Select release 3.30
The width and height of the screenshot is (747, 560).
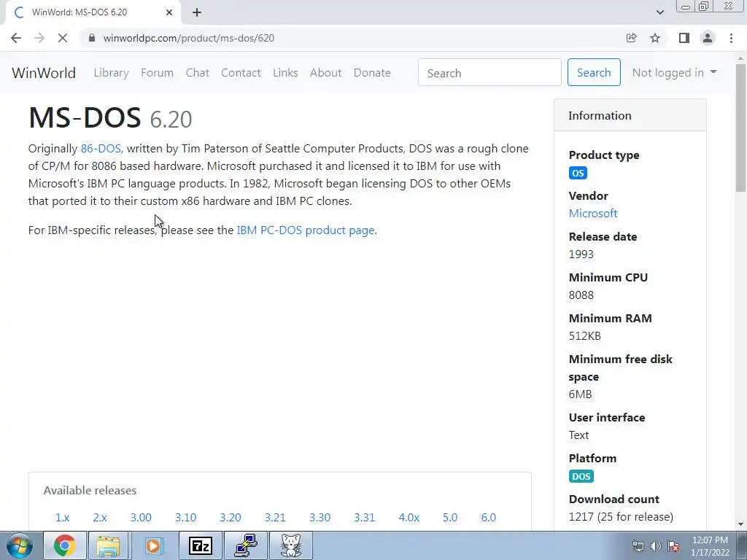(320, 517)
